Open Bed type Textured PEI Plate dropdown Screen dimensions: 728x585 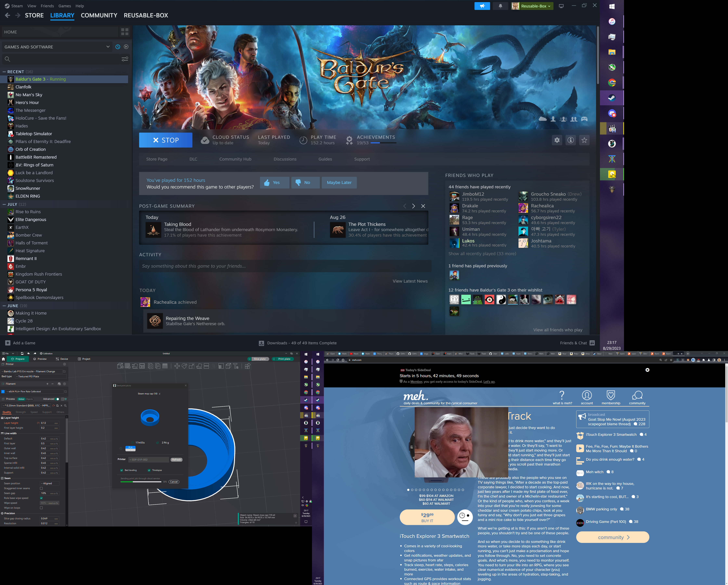coord(40,377)
